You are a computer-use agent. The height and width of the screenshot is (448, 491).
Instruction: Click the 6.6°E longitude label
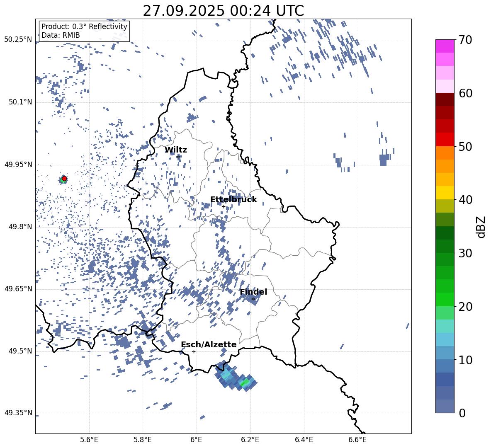[x=357, y=440]
